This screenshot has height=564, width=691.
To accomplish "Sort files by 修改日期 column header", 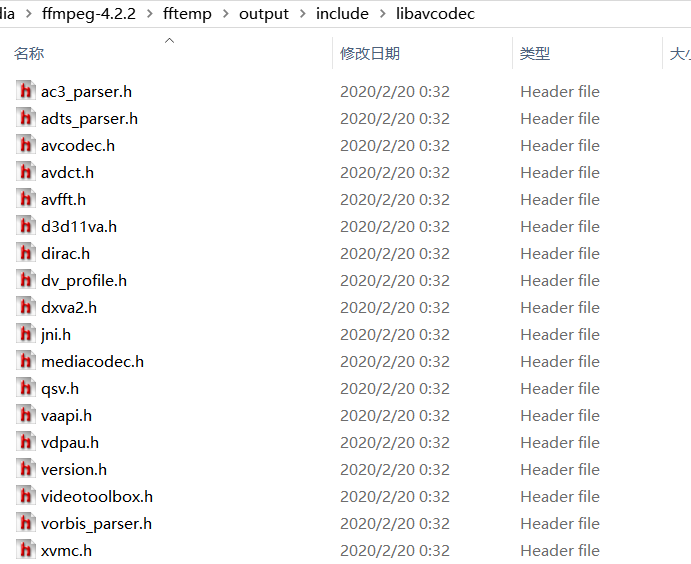I will [x=370, y=54].
